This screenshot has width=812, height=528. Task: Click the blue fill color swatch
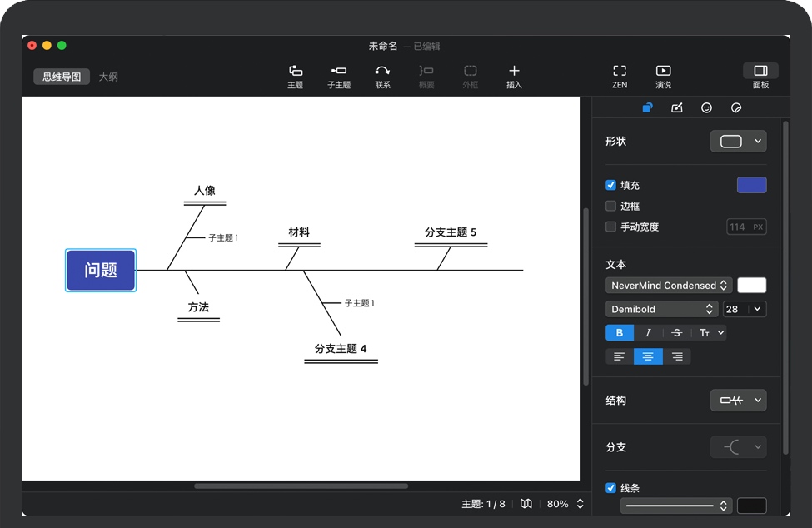(751, 185)
